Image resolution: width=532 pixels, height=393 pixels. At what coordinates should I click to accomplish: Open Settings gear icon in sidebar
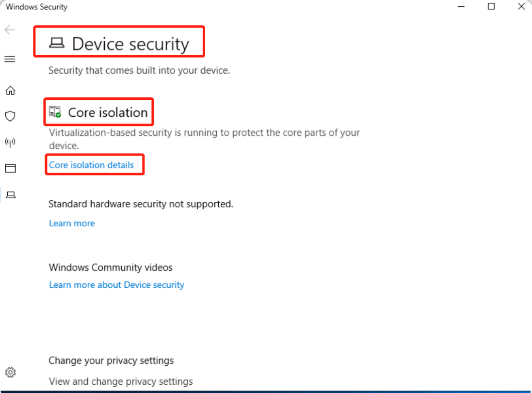pos(10,372)
